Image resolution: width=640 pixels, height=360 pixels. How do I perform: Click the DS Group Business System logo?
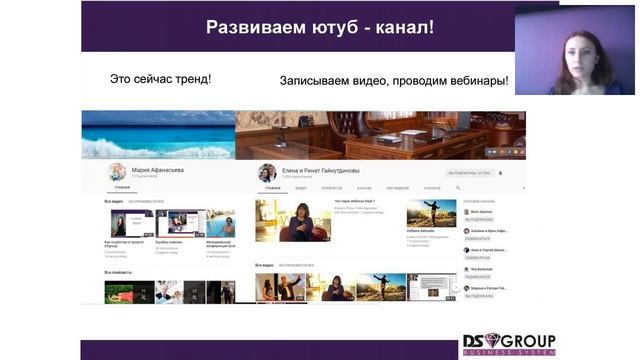click(x=509, y=344)
